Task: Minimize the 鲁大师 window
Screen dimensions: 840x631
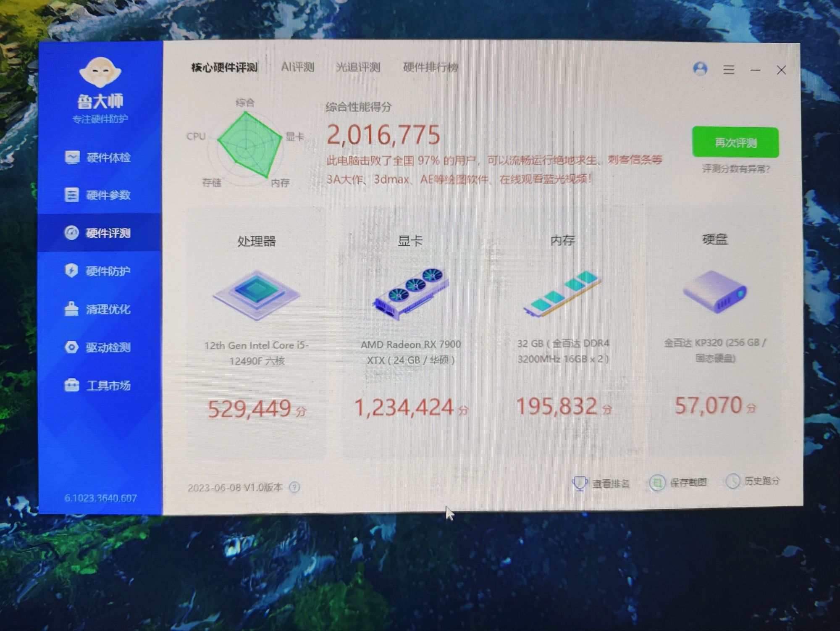Action: tap(755, 70)
